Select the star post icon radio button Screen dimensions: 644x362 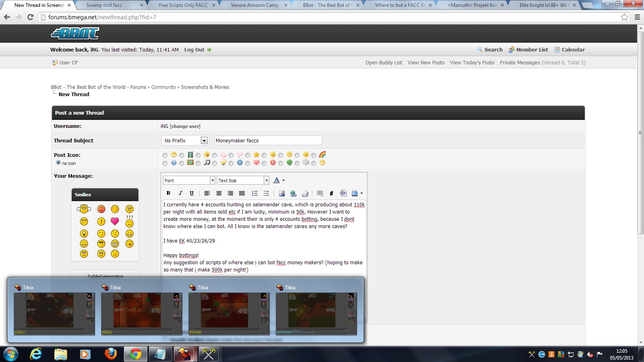tap(248, 155)
